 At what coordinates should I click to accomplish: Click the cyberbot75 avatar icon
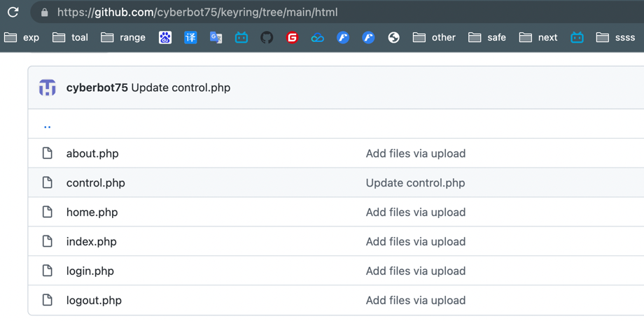(48, 88)
